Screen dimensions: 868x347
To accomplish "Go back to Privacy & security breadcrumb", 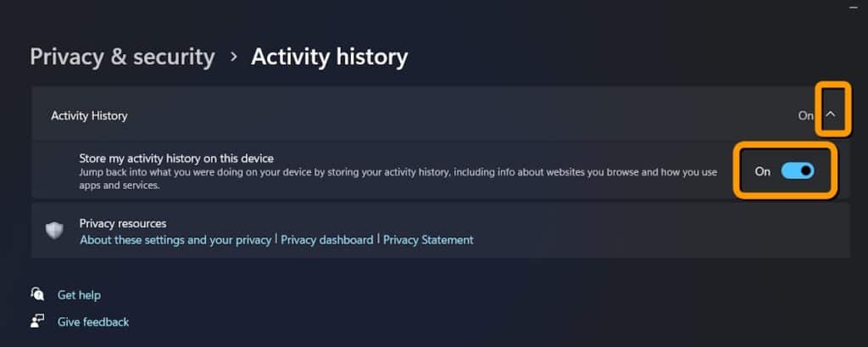I will 122,58.
